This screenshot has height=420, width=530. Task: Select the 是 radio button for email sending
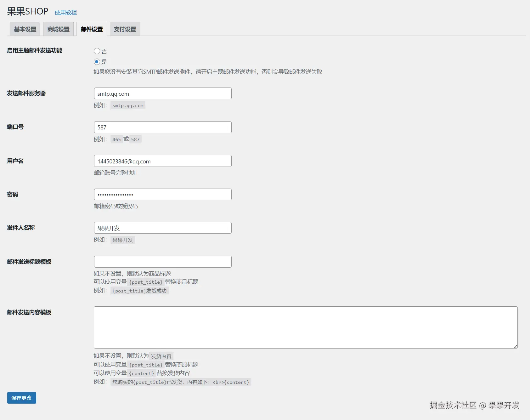pos(97,62)
